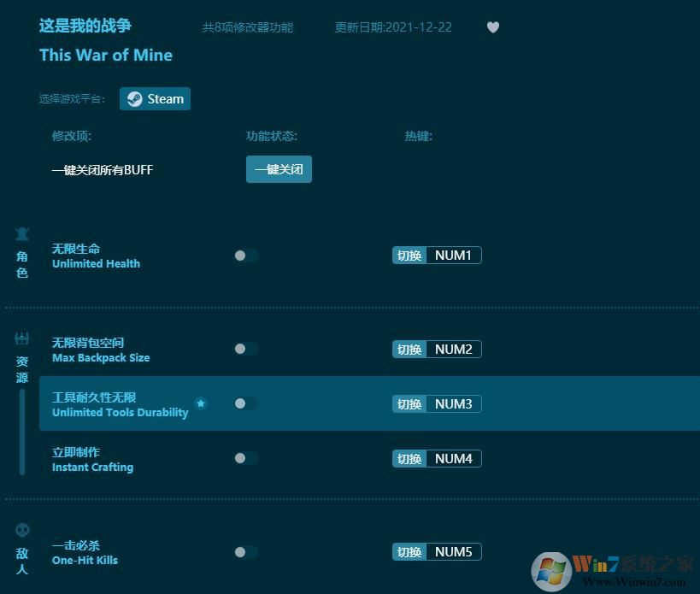Toggle One-Hit Kills on
This screenshot has width=700, height=594.
point(245,551)
